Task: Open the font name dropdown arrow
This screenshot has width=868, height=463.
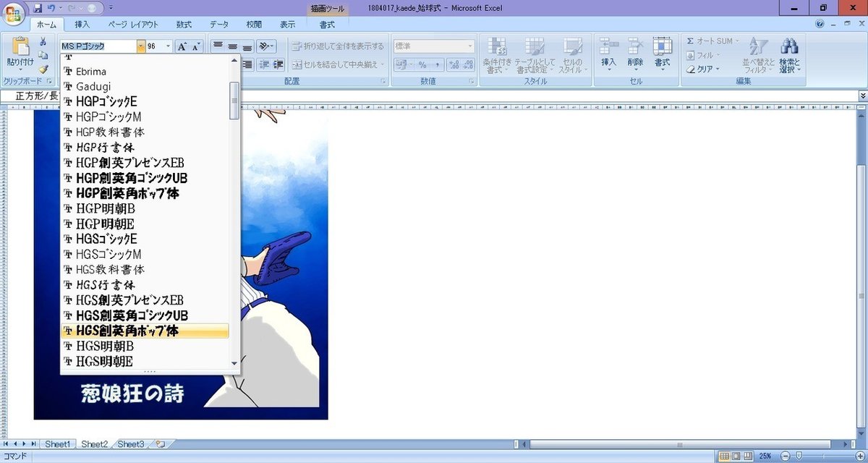Action: [140, 46]
